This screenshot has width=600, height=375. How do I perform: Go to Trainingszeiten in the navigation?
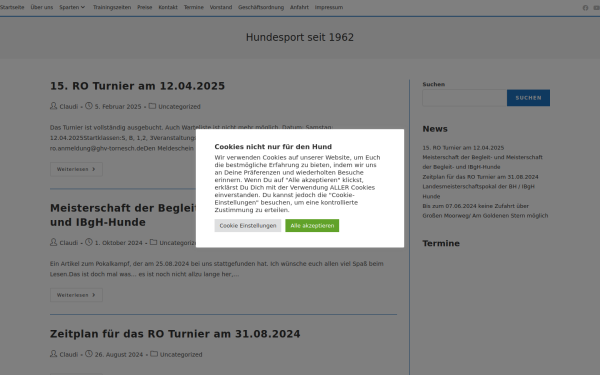[x=112, y=7]
